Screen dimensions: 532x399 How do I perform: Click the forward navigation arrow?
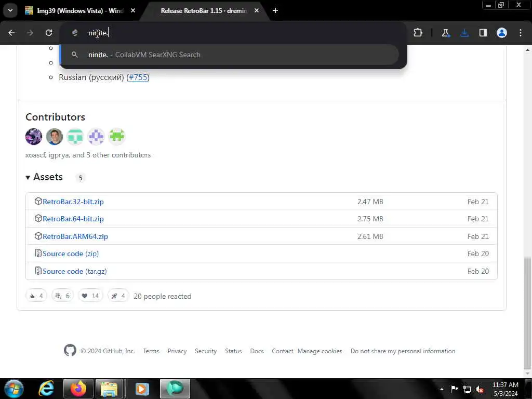pyautogui.click(x=30, y=33)
